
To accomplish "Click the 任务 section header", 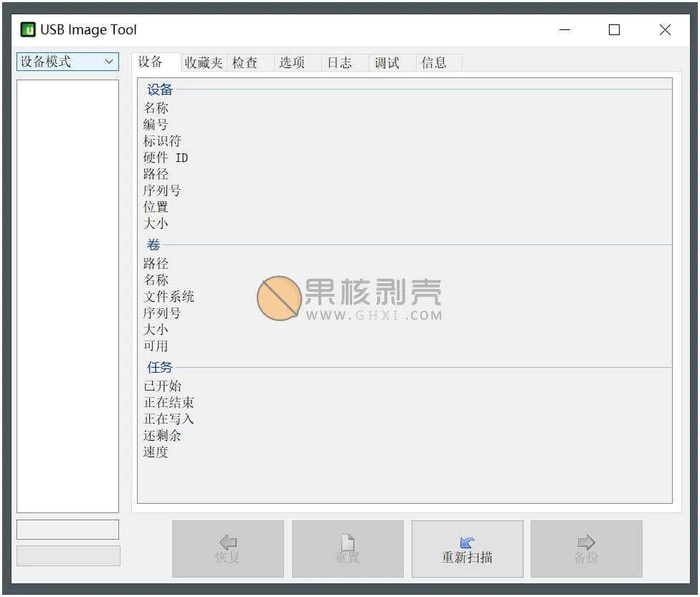I will tap(160, 368).
